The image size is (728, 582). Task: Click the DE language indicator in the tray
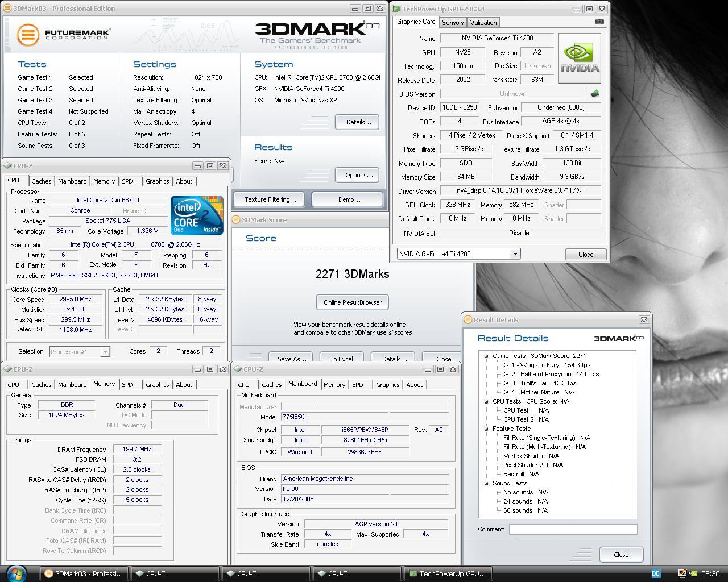(655, 574)
